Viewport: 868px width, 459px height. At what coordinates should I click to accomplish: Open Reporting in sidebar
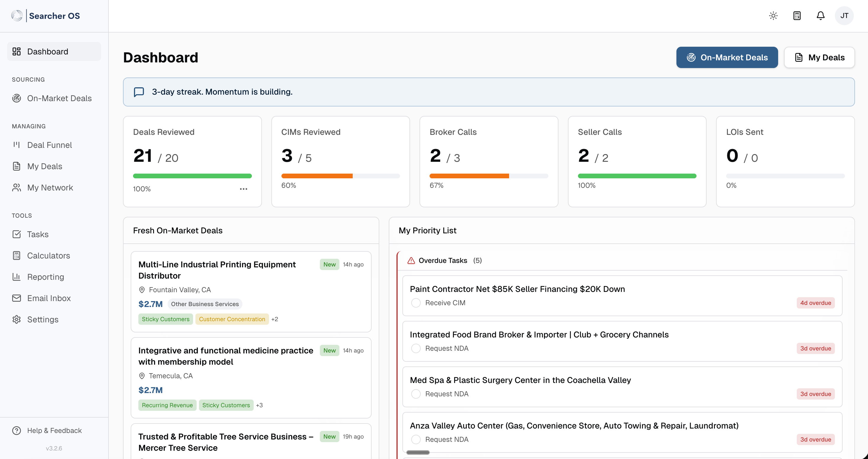pyautogui.click(x=46, y=277)
